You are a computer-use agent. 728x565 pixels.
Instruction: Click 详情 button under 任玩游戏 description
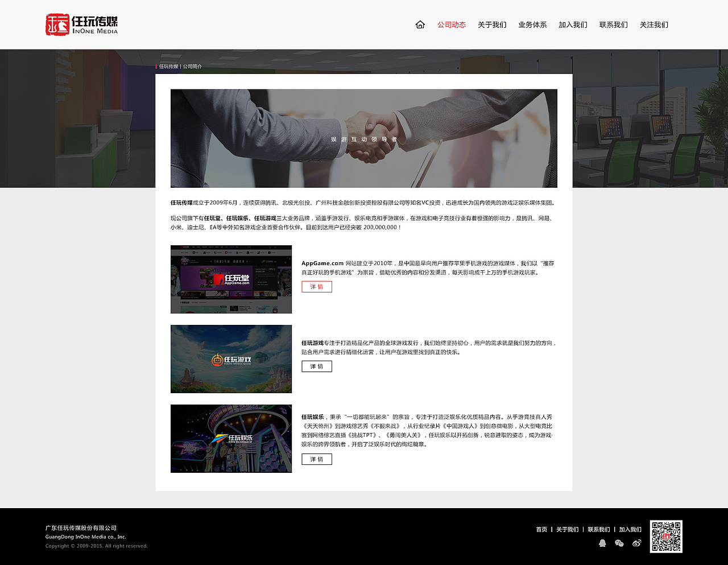pos(317,366)
